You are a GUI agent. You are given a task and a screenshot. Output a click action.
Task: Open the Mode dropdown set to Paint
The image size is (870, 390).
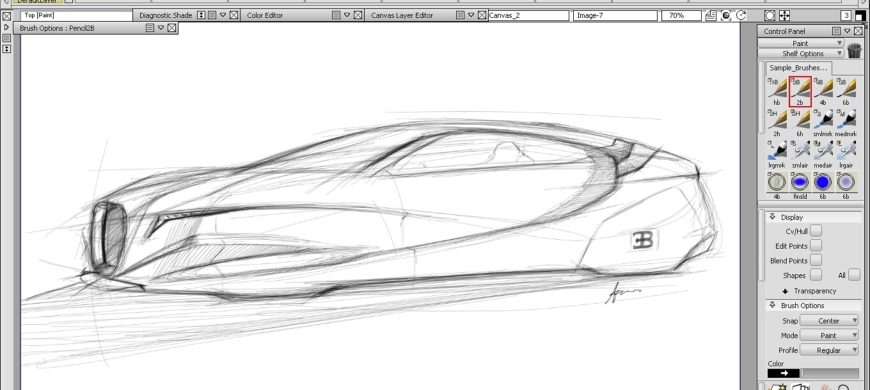(x=829, y=335)
